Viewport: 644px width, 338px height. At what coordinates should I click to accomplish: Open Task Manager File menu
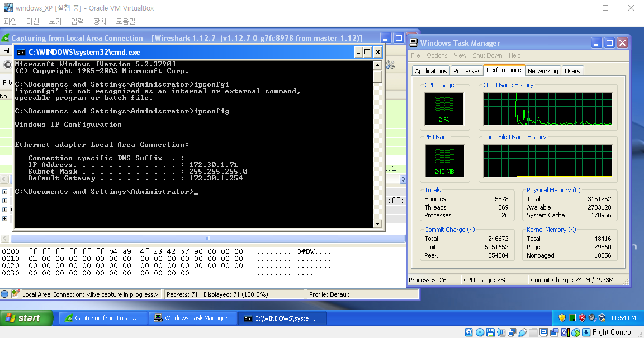click(416, 55)
